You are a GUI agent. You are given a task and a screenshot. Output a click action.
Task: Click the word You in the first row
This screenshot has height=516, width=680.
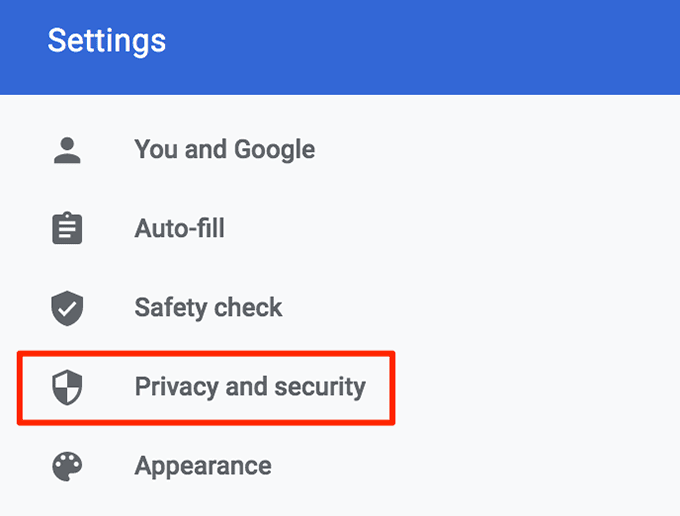[x=154, y=150]
